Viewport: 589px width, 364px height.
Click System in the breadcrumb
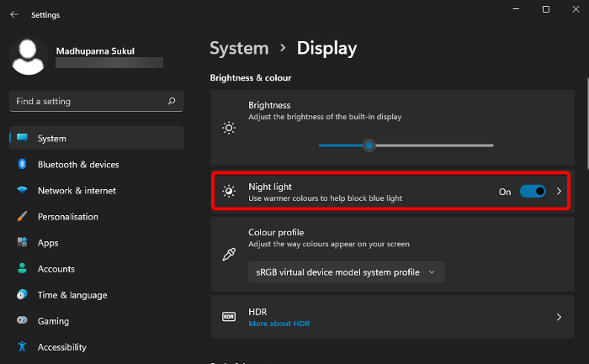(x=239, y=49)
